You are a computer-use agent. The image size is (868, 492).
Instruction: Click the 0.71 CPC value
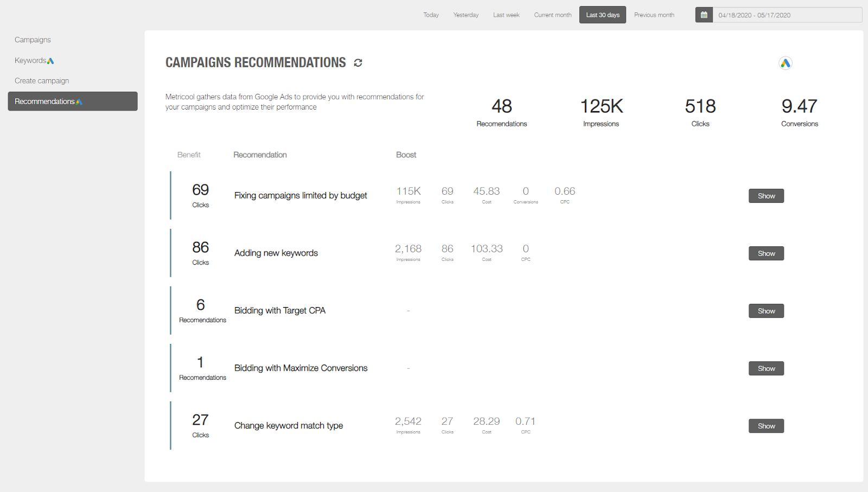[x=526, y=424]
